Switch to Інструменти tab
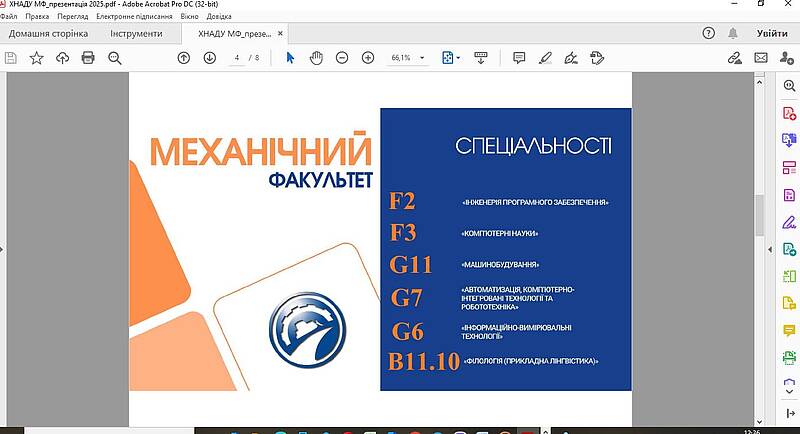Screen dimensions: 800x434 (x=136, y=34)
